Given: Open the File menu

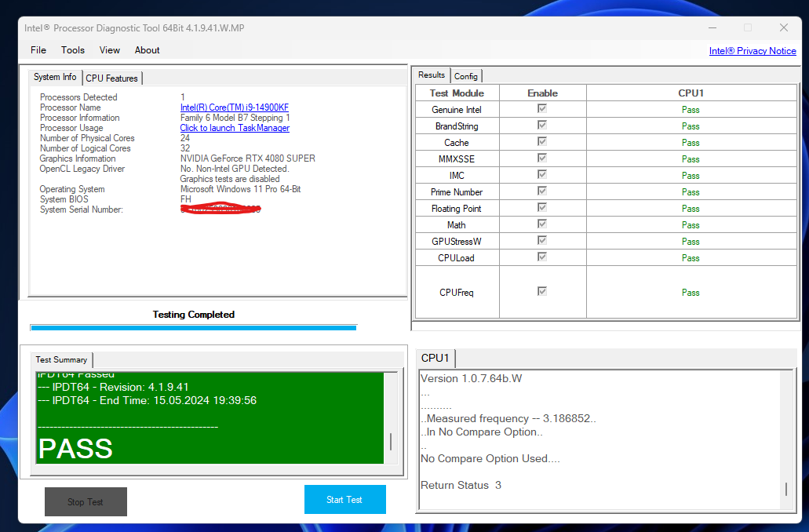Looking at the screenshot, I should pos(38,50).
